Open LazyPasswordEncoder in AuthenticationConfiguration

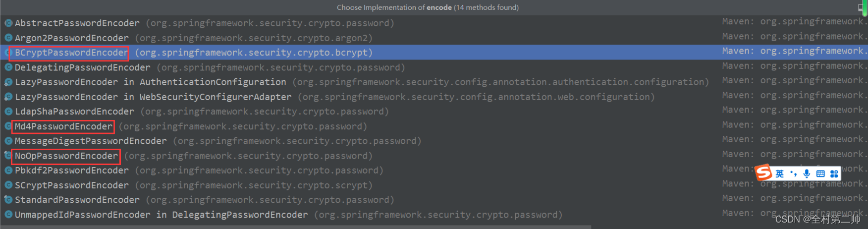point(150,82)
